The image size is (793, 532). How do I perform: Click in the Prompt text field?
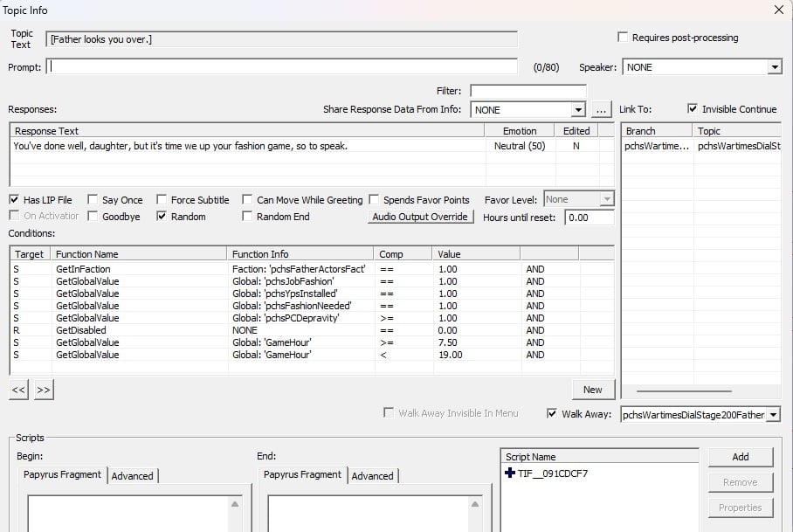tap(282, 66)
